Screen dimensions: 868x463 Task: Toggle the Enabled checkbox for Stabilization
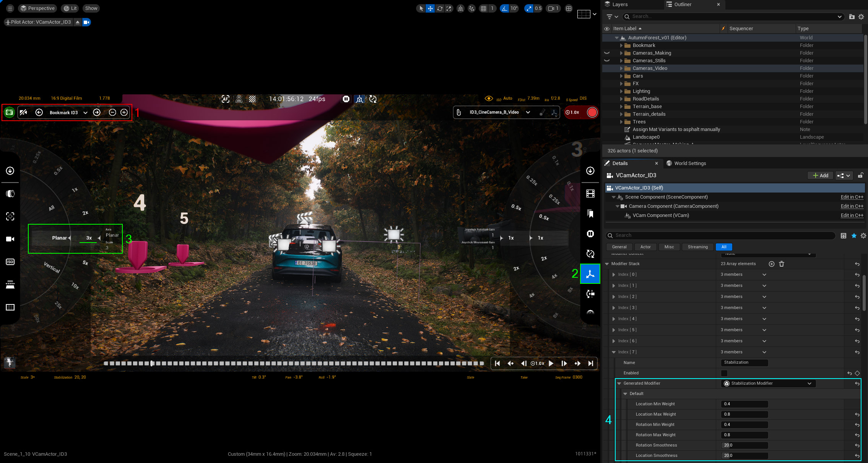point(724,373)
